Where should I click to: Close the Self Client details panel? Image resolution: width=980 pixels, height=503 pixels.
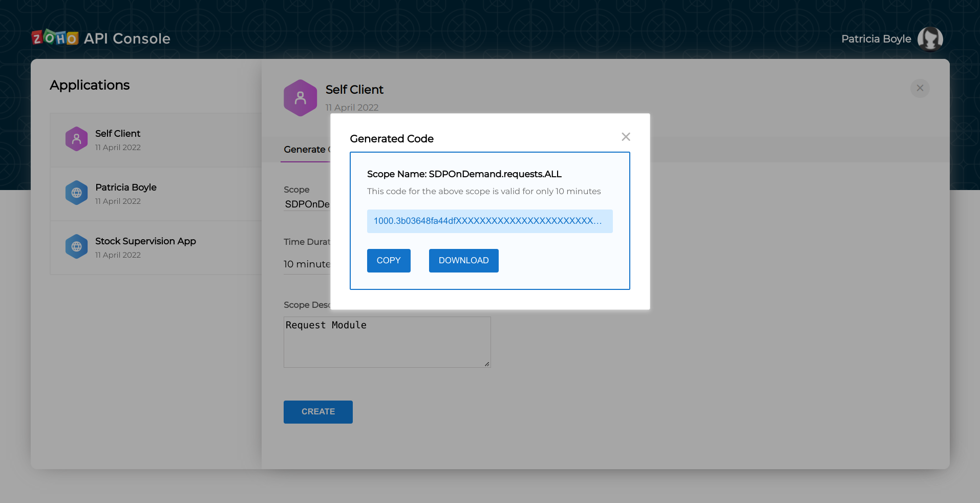point(920,88)
